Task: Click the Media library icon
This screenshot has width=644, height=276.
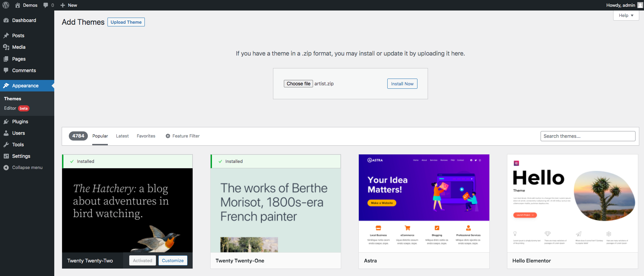Action: [x=6, y=47]
